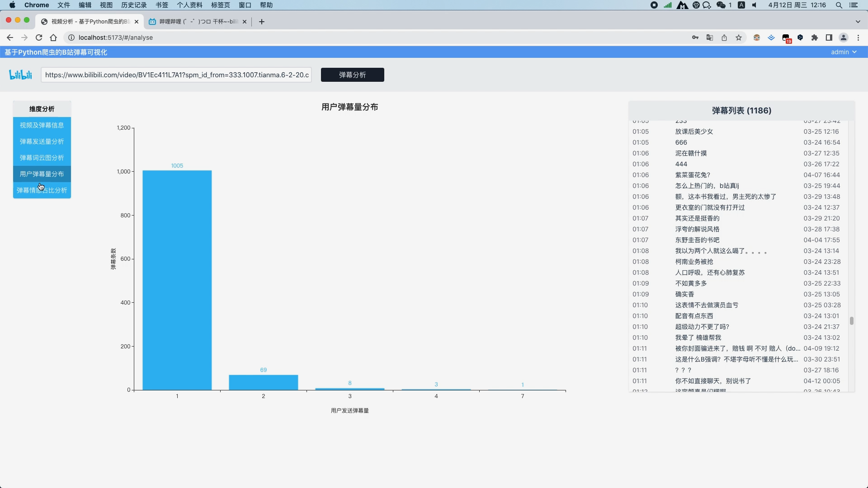Viewport: 868px width, 488px height.
Task: Click the browser home icon
Action: point(53,38)
